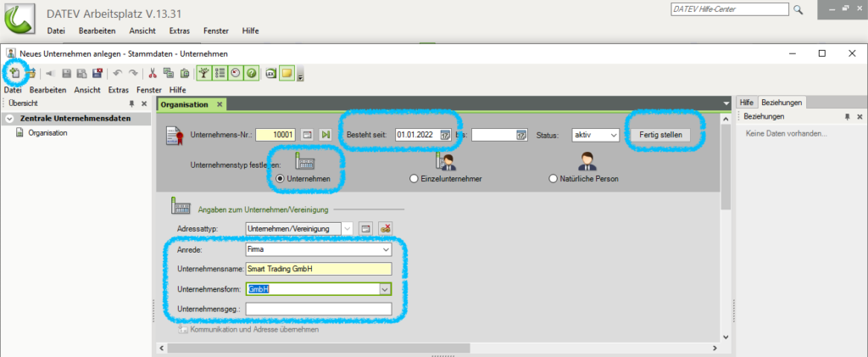Click the save and close toolbar icon
Screen dimensions: 868x357
[97, 73]
